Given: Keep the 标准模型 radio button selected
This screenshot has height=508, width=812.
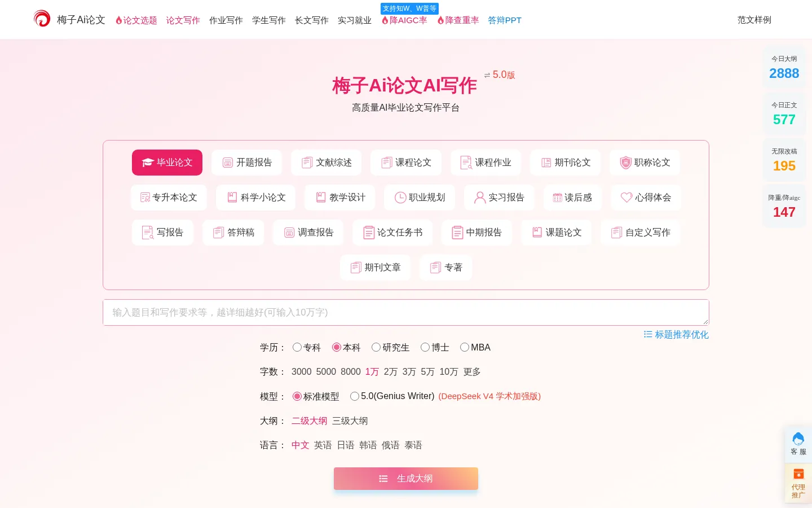Looking at the screenshot, I should point(297,396).
